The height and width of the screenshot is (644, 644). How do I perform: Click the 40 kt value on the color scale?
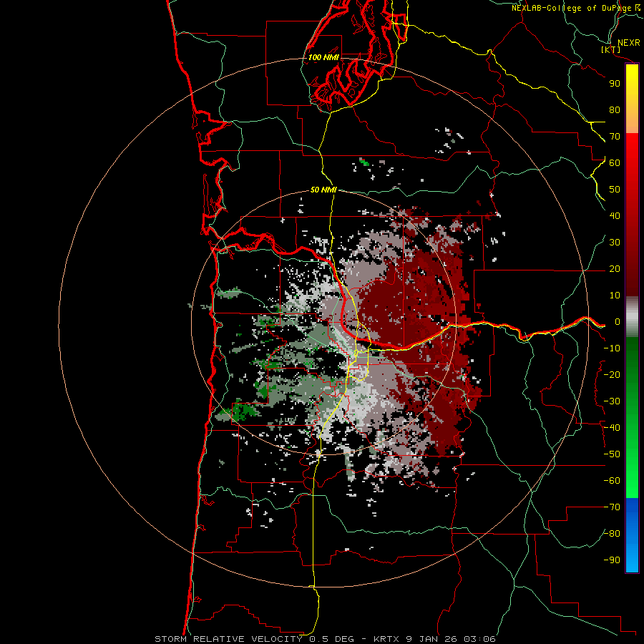(615, 216)
